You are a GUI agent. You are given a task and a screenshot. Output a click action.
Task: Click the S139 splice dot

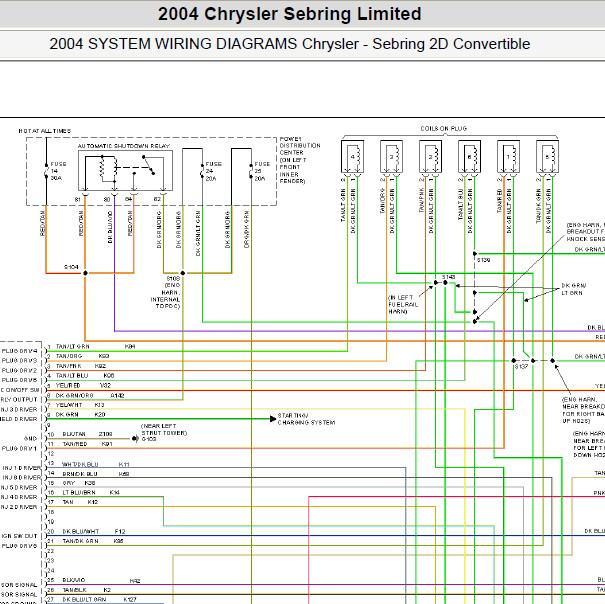(475, 254)
